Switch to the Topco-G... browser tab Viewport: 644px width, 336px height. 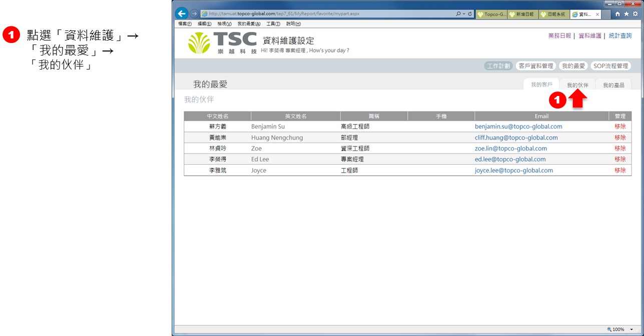pos(491,14)
